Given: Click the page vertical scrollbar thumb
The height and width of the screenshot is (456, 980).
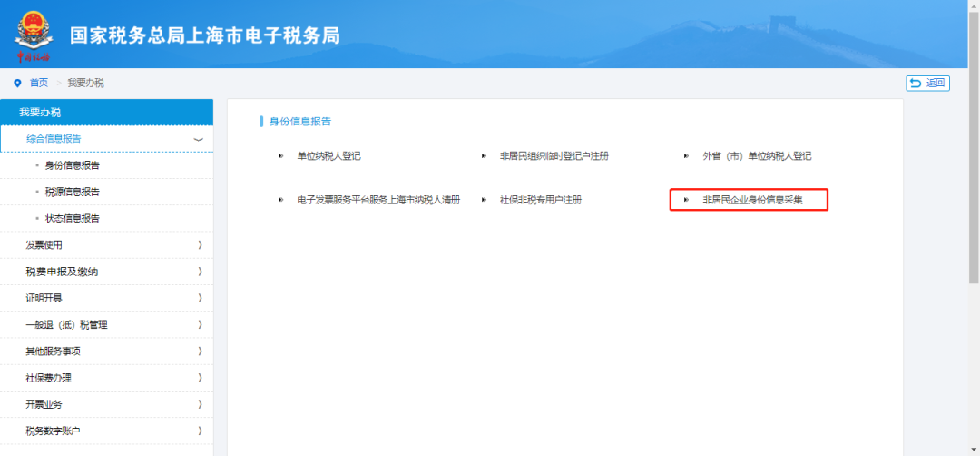Looking at the screenshot, I should (974, 147).
